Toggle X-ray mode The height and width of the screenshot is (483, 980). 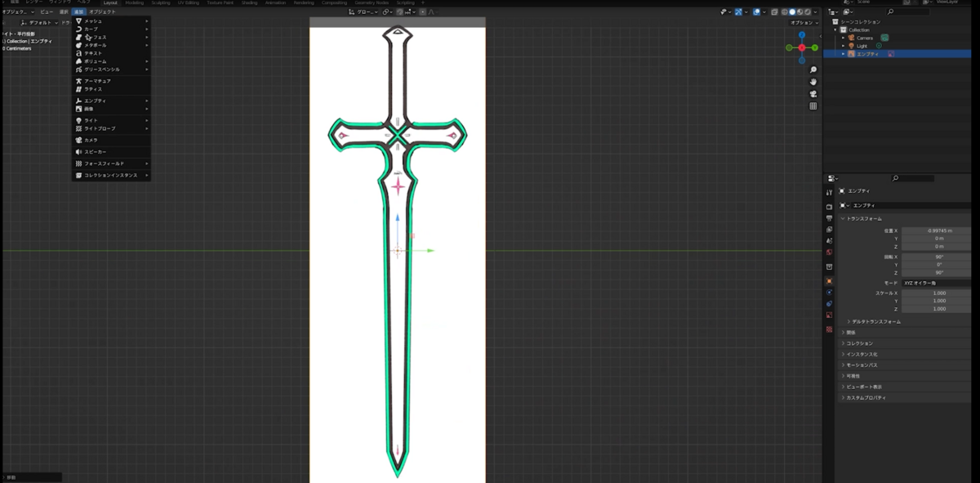pyautogui.click(x=774, y=12)
